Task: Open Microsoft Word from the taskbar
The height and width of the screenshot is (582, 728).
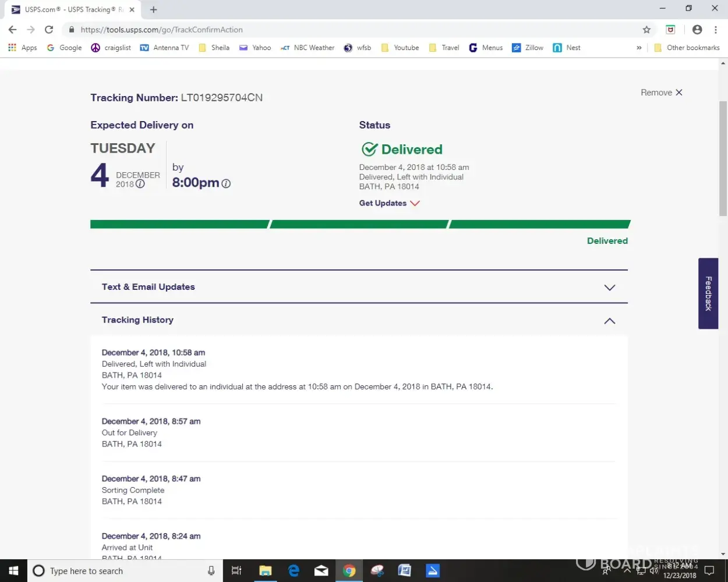Action: coord(405,571)
